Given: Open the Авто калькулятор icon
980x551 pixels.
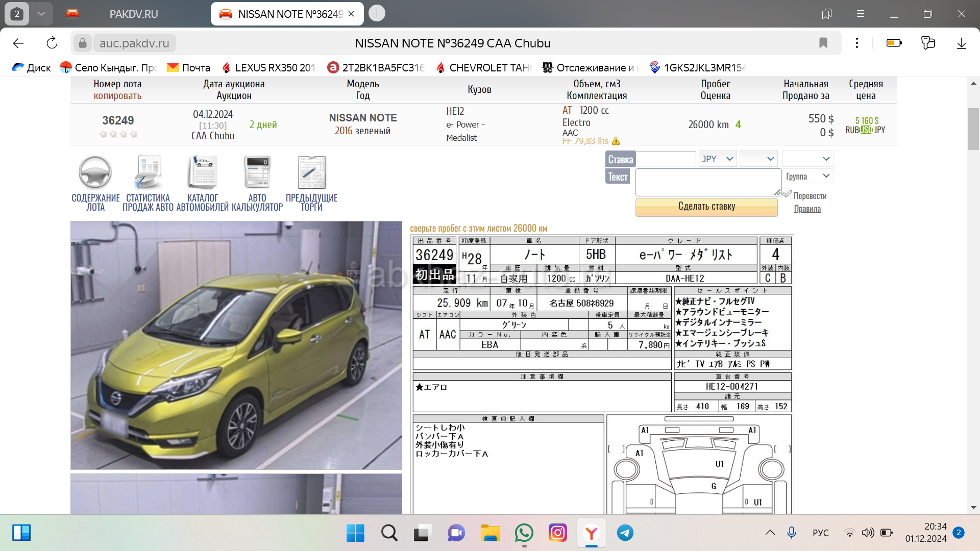Looking at the screenshot, I should (257, 172).
